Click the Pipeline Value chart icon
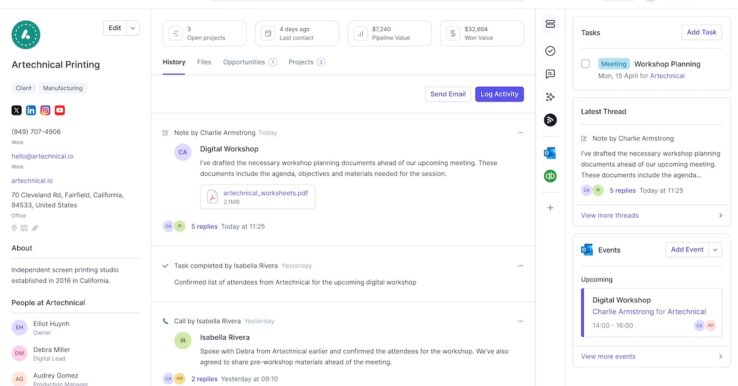This screenshot has width=738, height=386. (361, 33)
